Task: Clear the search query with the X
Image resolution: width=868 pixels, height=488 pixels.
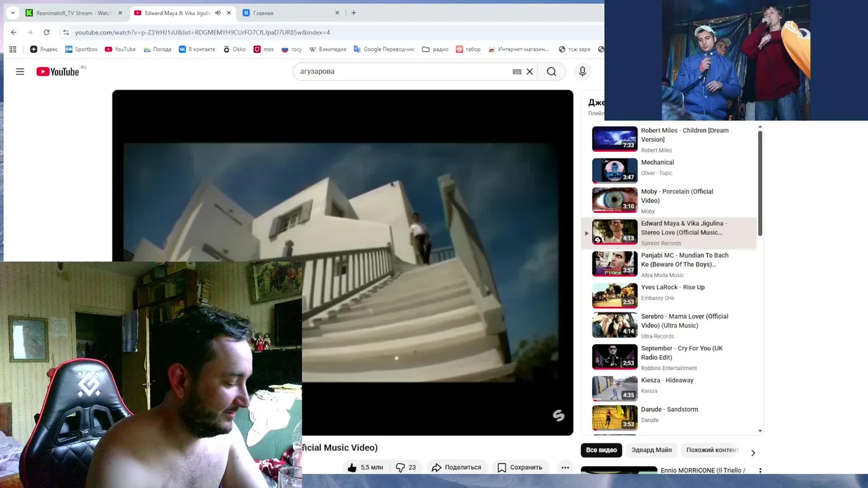Action: pos(530,71)
